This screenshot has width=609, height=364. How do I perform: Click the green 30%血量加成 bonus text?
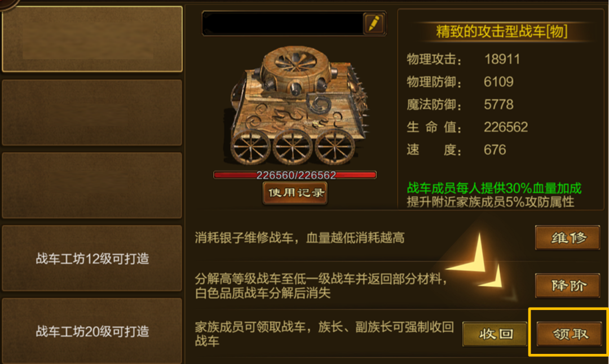[494, 188]
